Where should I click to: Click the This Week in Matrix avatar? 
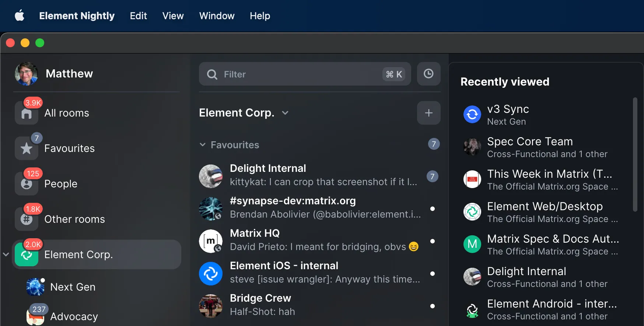coord(472,180)
